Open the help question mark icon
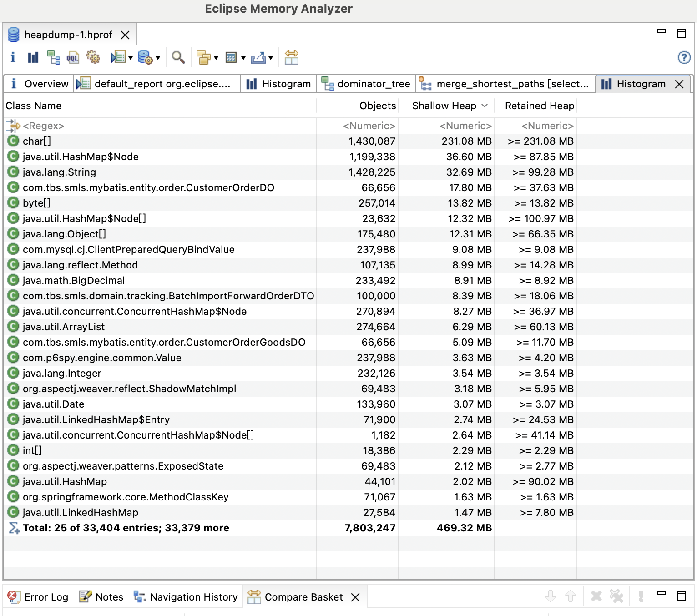697x616 pixels. coord(684,57)
